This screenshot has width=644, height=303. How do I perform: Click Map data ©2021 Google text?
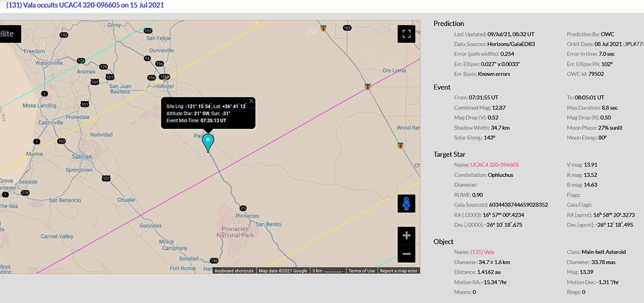[x=283, y=271]
